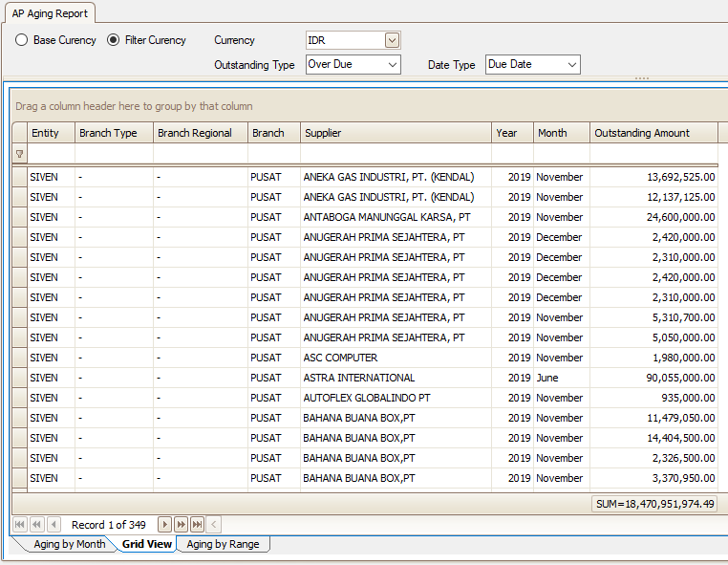
Task: Click amount 3,370,950.00 cell
Action: [x=653, y=478]
